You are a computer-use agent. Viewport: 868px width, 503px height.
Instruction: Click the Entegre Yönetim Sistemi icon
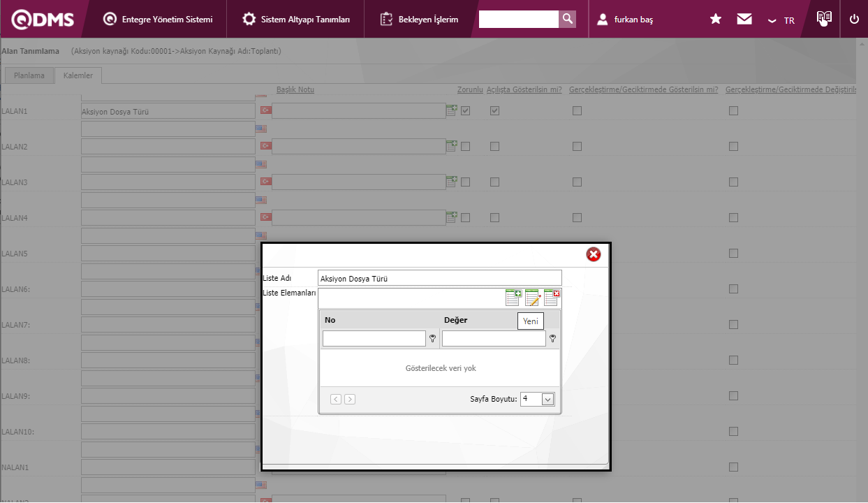110,19
